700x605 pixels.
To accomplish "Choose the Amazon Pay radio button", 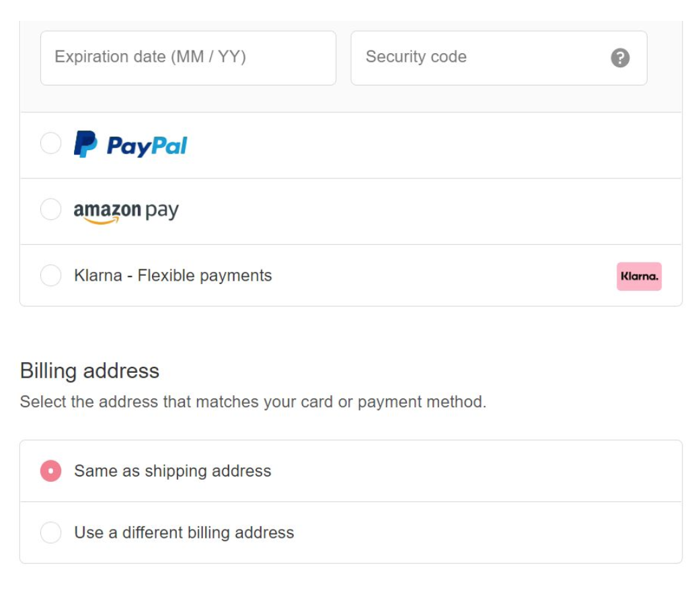I will (51, 209).
